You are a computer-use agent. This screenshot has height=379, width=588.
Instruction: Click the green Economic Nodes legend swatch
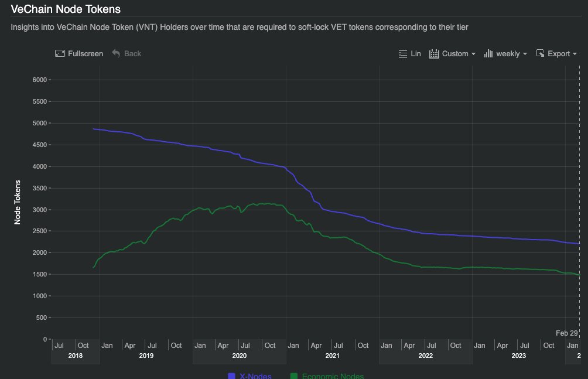point(294,376)
